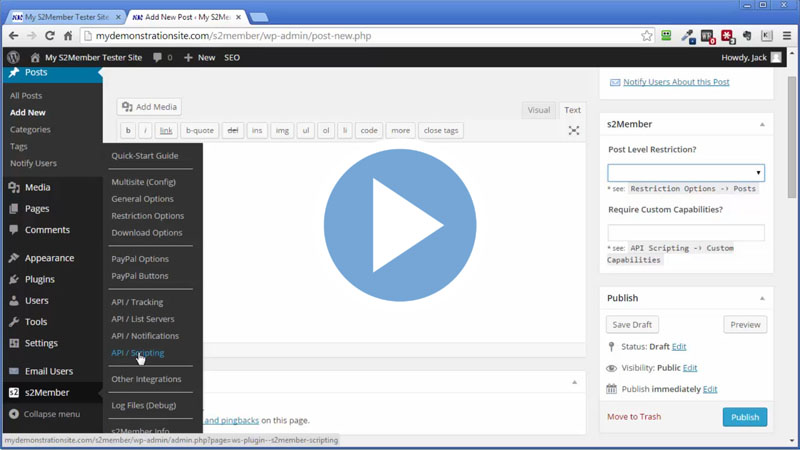Click the blue Publish button
The width and height of the screenshot is (800, 450).
(x=745, y=417)
